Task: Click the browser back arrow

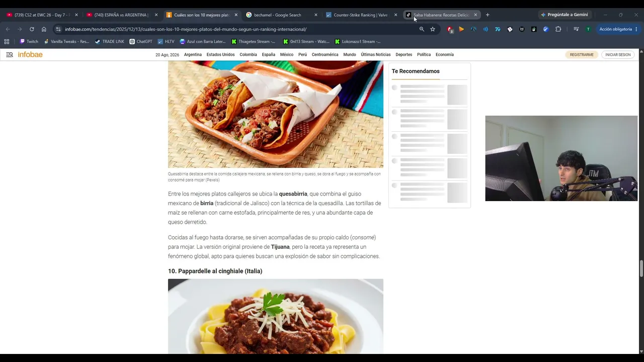Action: [8, 29]
